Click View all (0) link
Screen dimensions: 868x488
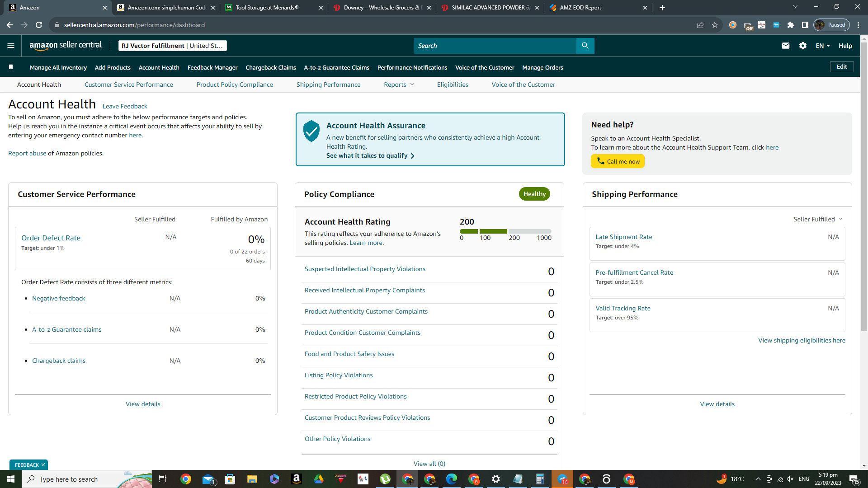(x=429, y=464)
